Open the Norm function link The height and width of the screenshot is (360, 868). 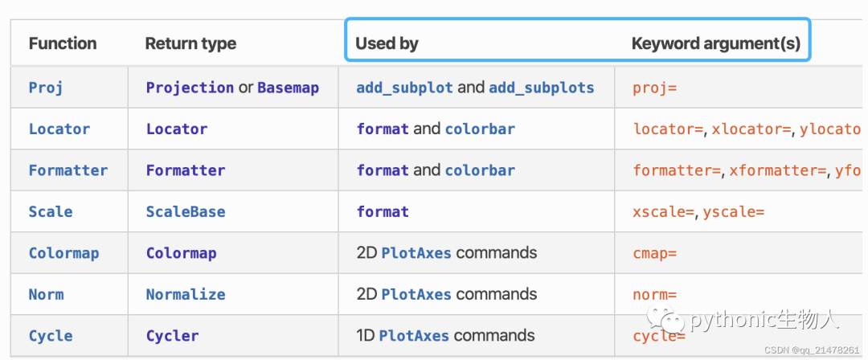pos(46,294)
